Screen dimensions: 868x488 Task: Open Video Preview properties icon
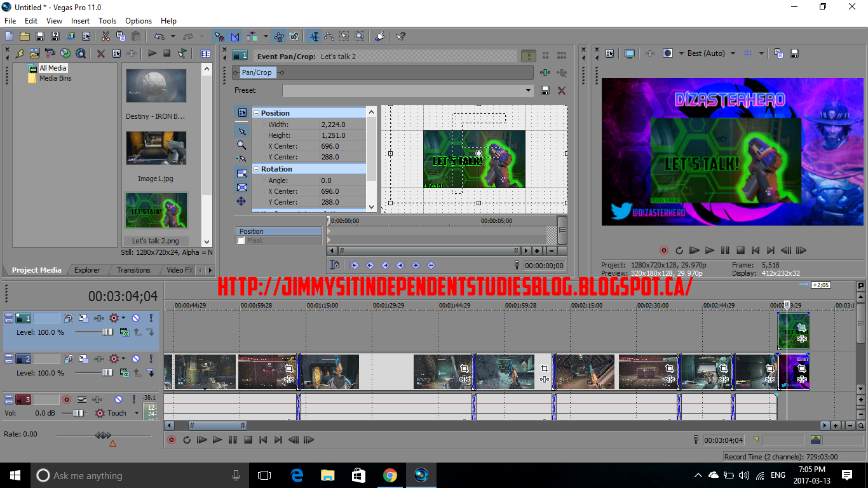click(x=609, y=53)
